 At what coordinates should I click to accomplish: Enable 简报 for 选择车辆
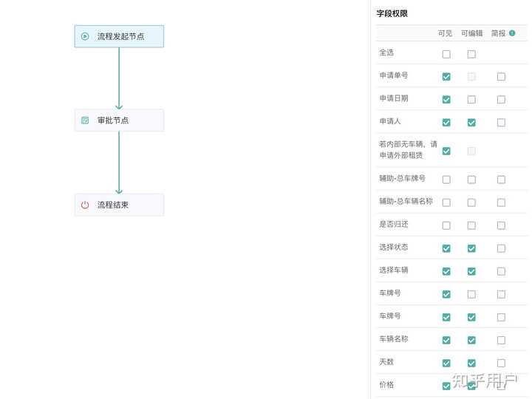click(501, 271)
